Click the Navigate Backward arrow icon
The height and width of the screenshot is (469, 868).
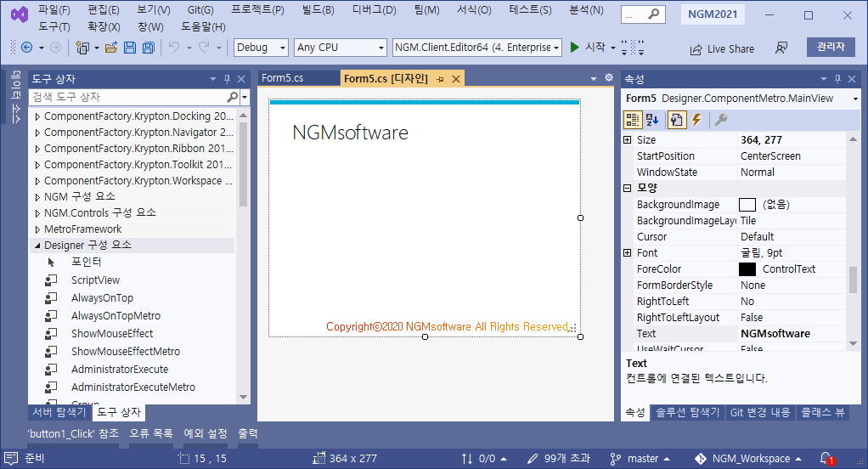(x=26, y=48)
